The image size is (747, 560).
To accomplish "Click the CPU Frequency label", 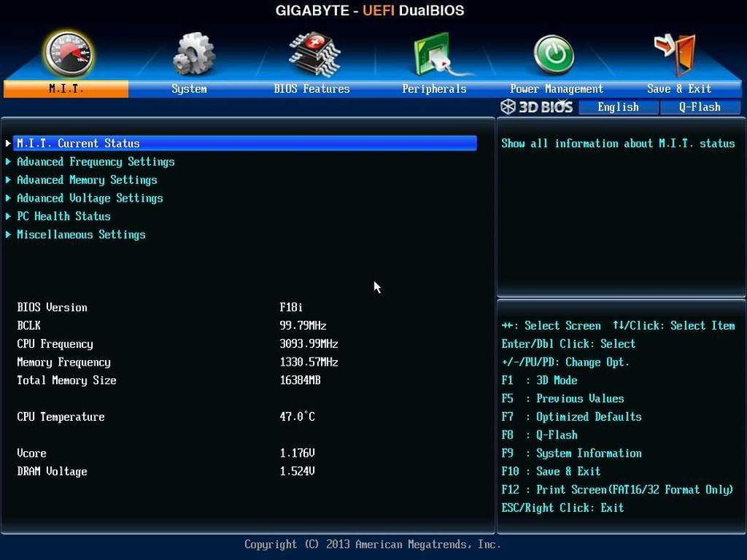I will pos(55,344).
